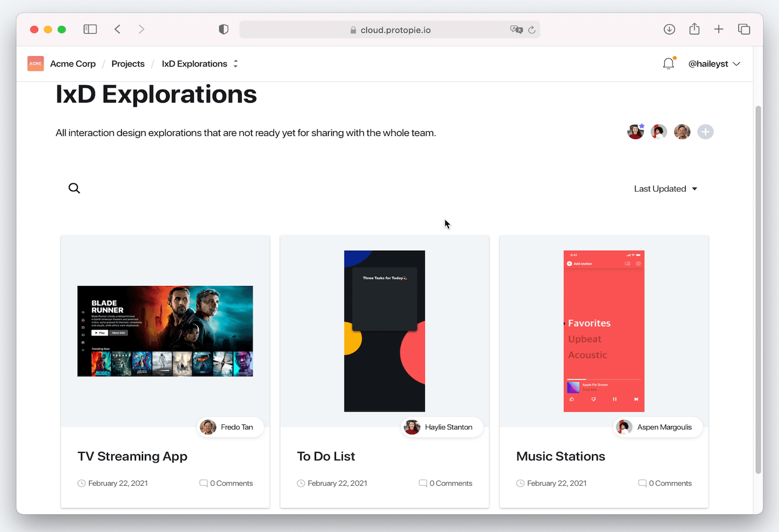
Task: Click the clock icon on TV Streaming App
Action: point(82,483)
